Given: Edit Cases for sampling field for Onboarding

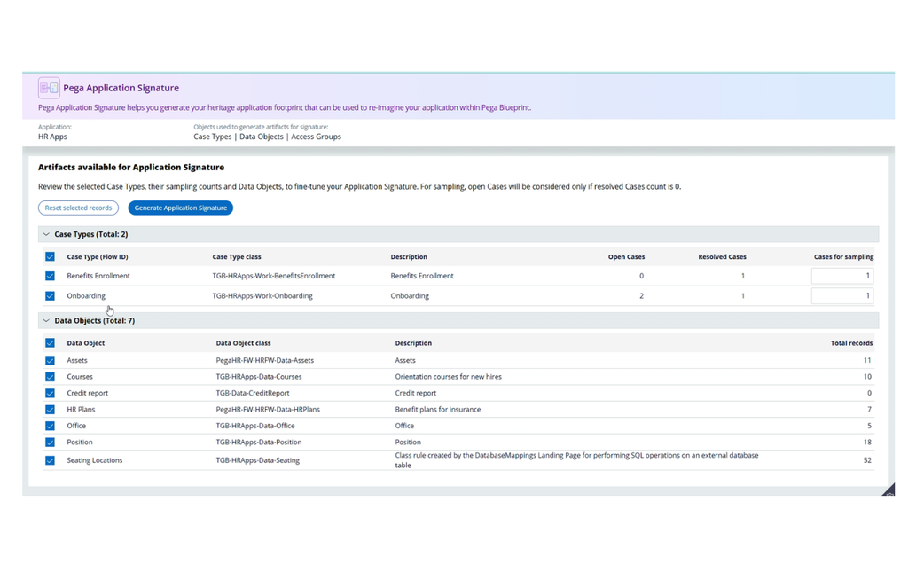Looking at the screenshot, I should 842,295.
